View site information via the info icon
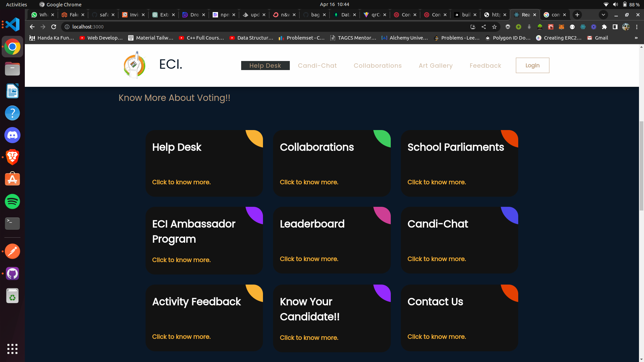This screenshot has width=644, height=362. coord(67,27)
